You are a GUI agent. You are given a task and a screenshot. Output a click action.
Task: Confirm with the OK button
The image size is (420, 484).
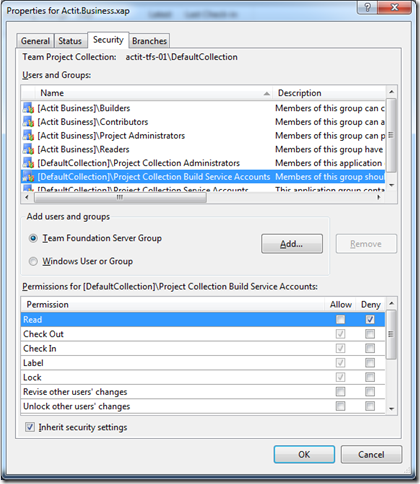pyautogui.click(x=304, y=455)
